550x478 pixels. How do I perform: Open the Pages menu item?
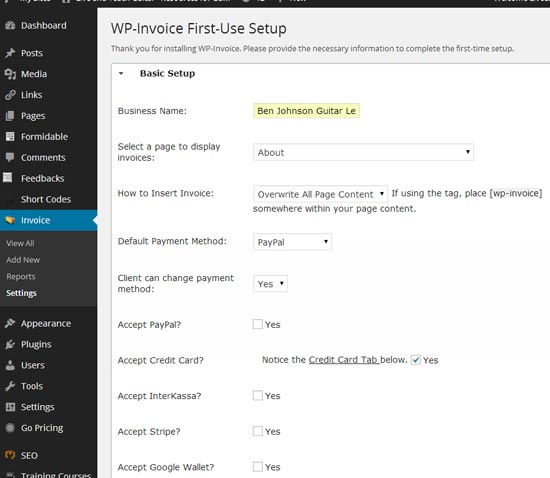tap(33, 116)
